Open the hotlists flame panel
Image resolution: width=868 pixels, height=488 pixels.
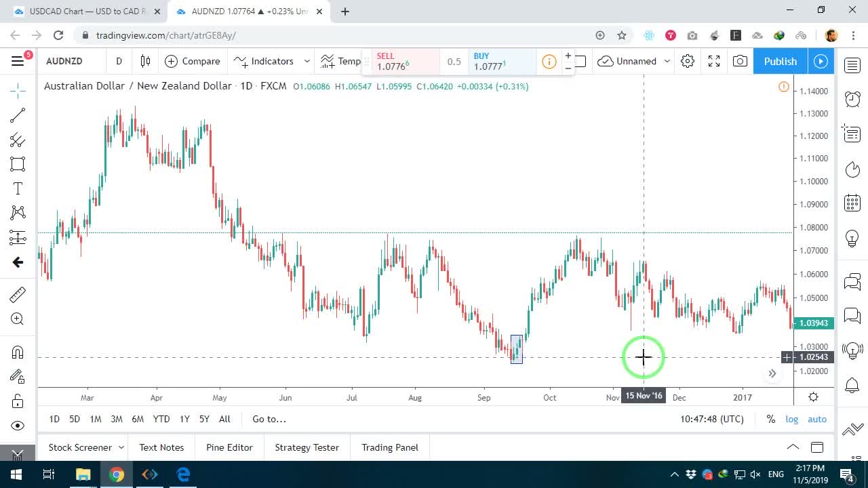pos(852,168)
